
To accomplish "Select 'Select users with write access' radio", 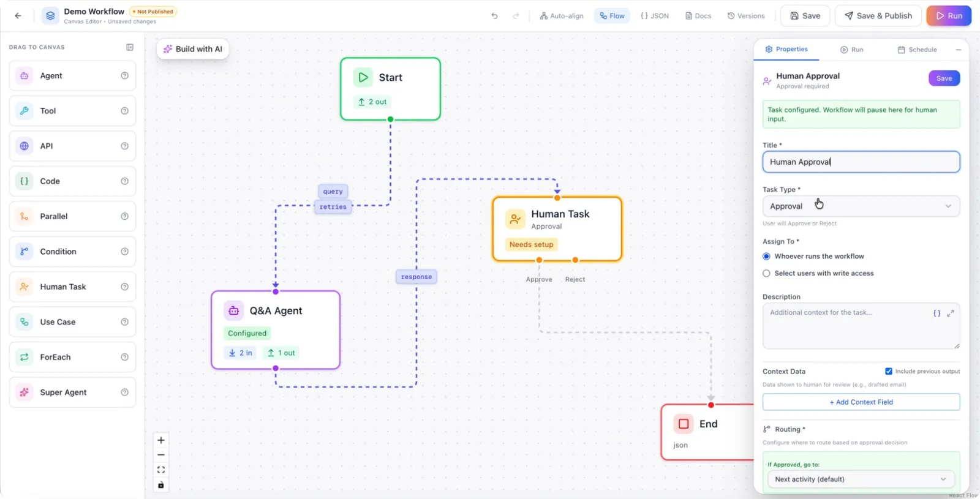I will point(766,274).
